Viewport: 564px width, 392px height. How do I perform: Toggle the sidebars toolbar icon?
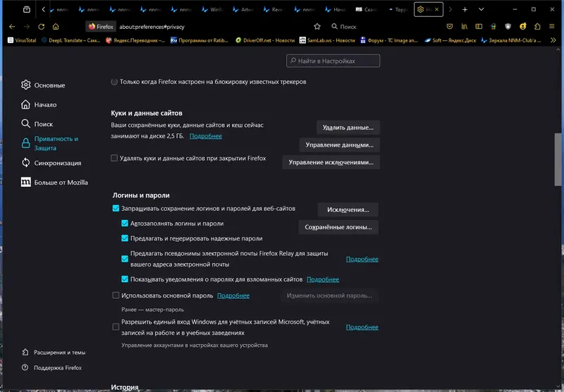point(479,27)
